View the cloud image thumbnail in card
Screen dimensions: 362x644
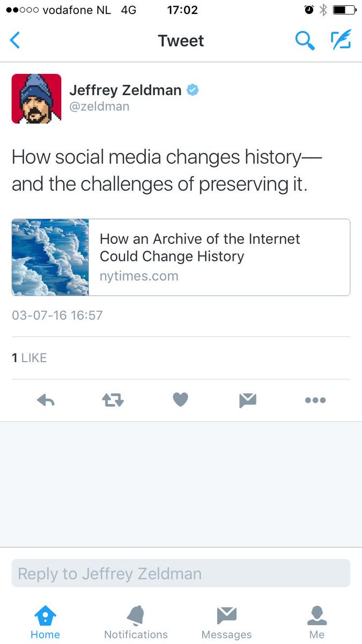tap(50, 257)
